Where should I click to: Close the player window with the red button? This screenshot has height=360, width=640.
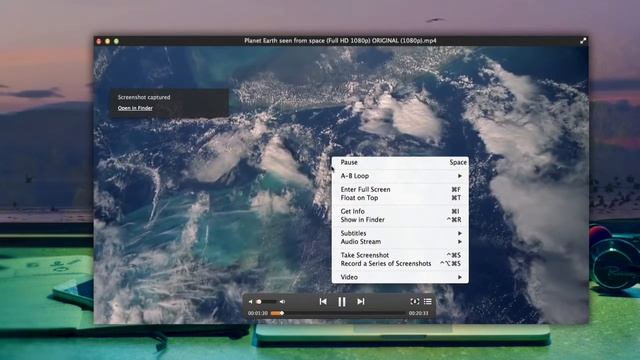point(99,41)
